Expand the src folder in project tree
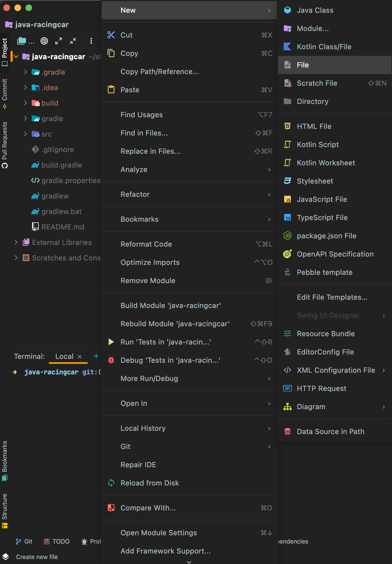 coord(25,134)
